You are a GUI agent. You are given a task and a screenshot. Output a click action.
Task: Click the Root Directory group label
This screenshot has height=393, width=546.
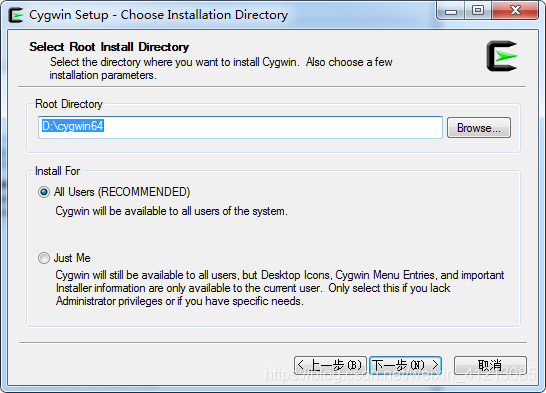[69, 104]
